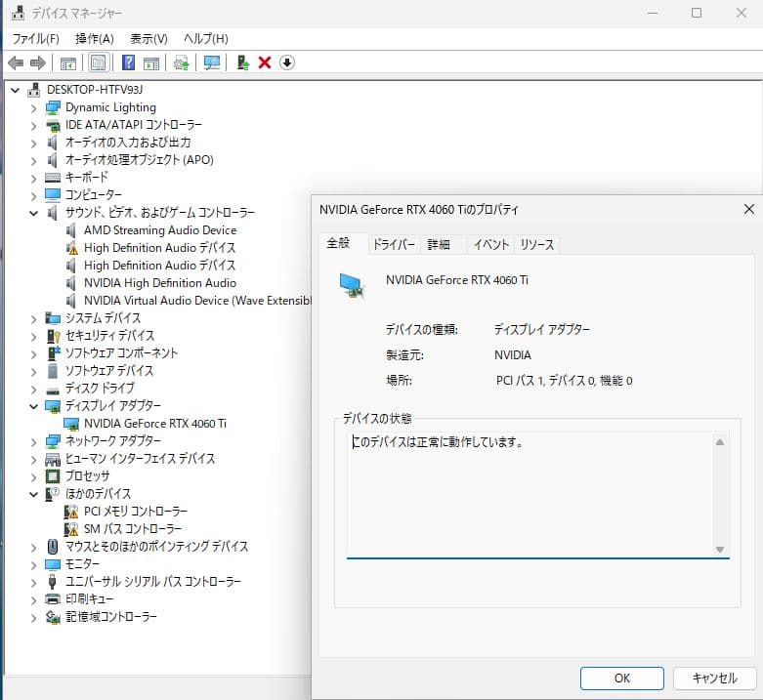Click the red X uninstall device icon
The image size is (763, 700).
(264, 62)
